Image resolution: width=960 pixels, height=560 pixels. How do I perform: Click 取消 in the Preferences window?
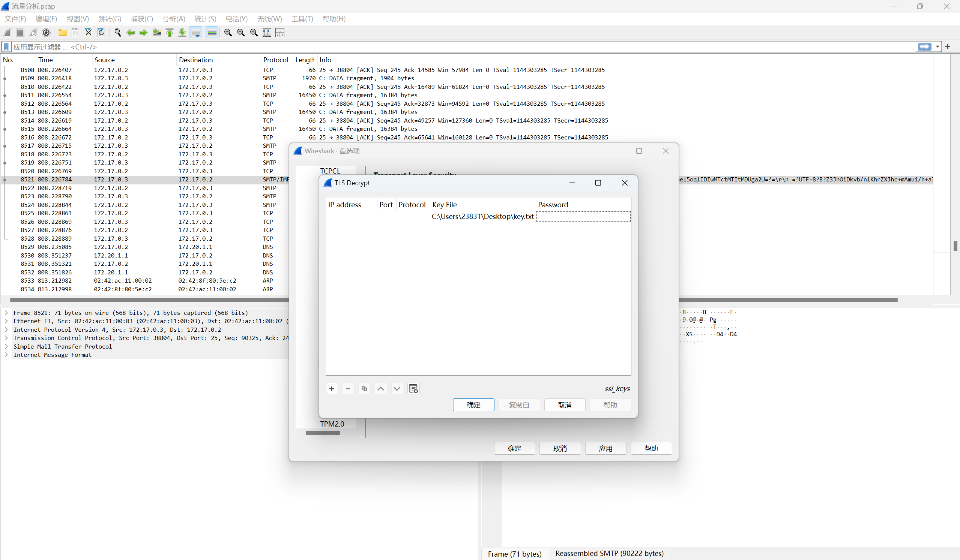(x=560, y=448)
